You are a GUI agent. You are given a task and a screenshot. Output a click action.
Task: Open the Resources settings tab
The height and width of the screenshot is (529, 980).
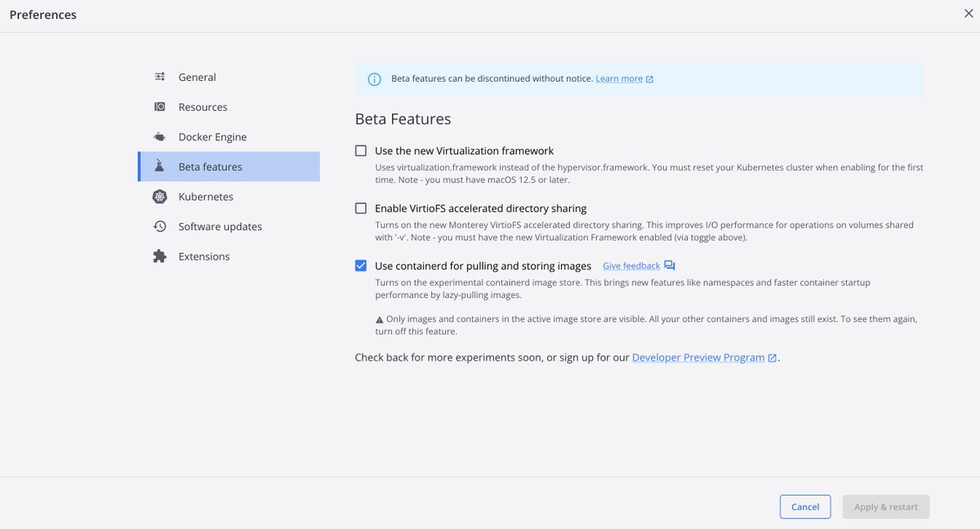pos(229,107)
